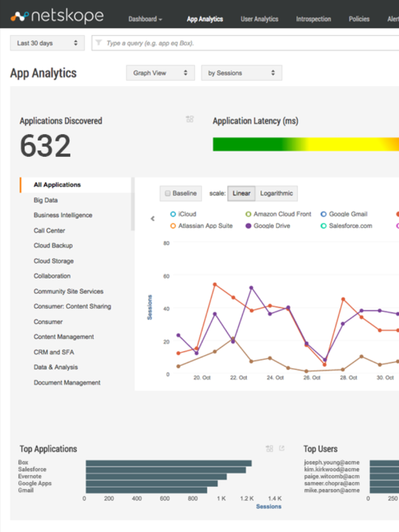This screenshot has width=399, height=532.
Task: Open Applications Discovered widget settings icon
Action: point(190,119)
